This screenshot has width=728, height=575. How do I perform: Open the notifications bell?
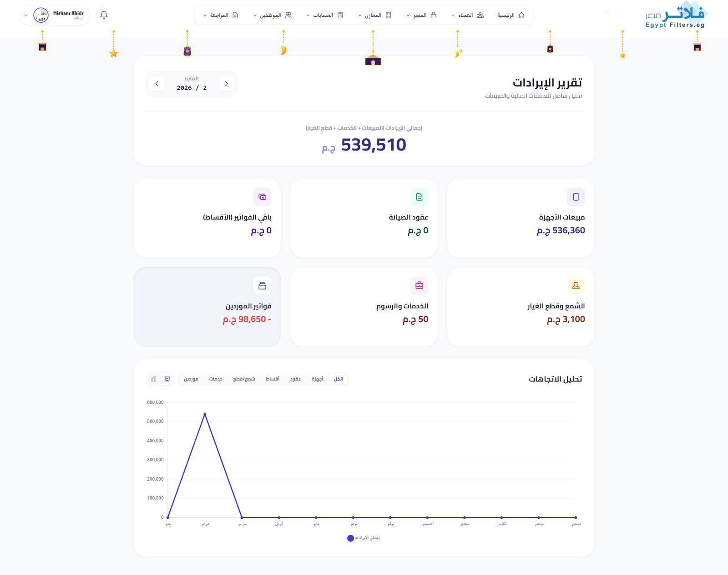(x=104, y=15)
